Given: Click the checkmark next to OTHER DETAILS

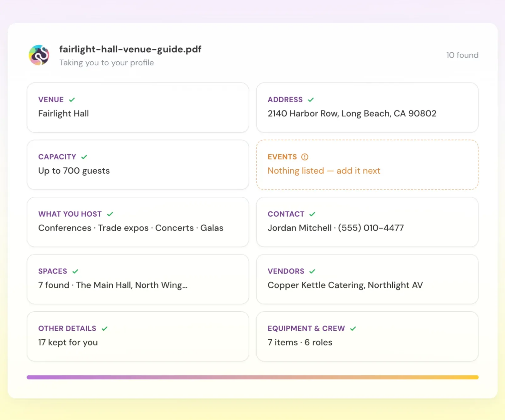Looking at the screenshot, I should (104, 328).
